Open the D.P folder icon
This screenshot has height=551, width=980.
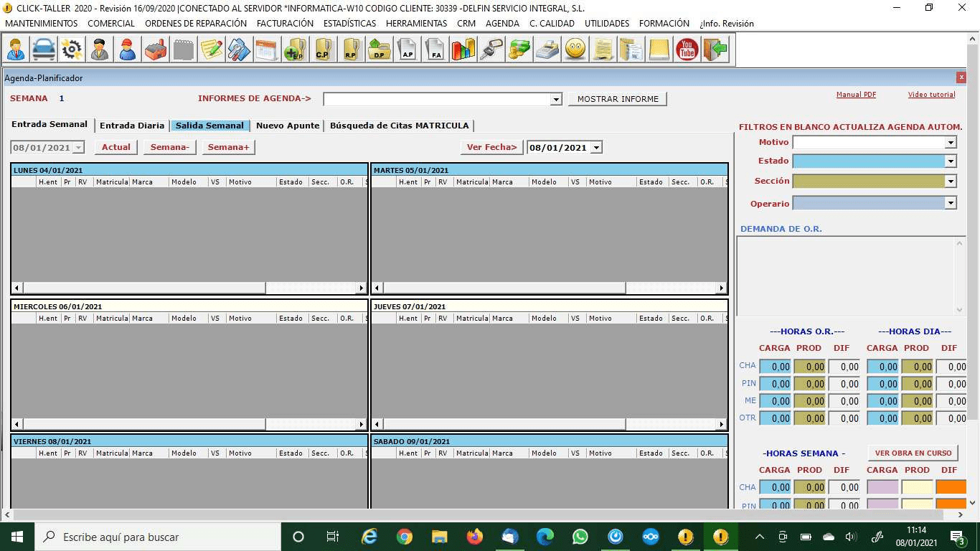(x=379, y=50)
